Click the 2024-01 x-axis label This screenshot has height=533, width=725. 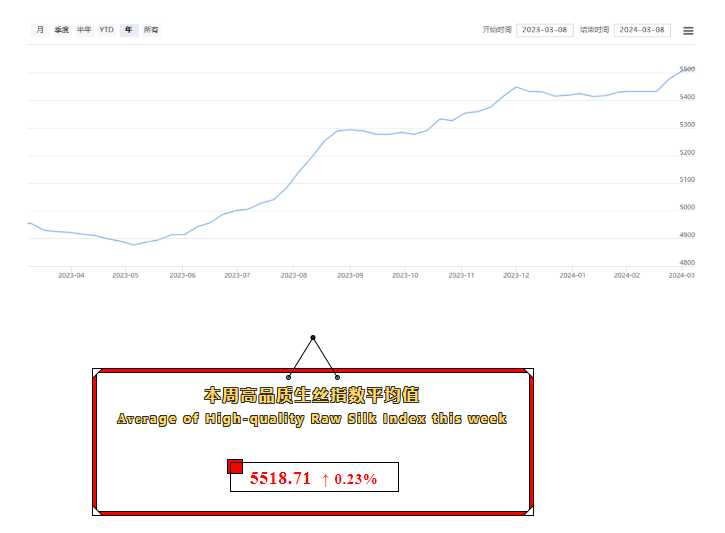point(571,274)
